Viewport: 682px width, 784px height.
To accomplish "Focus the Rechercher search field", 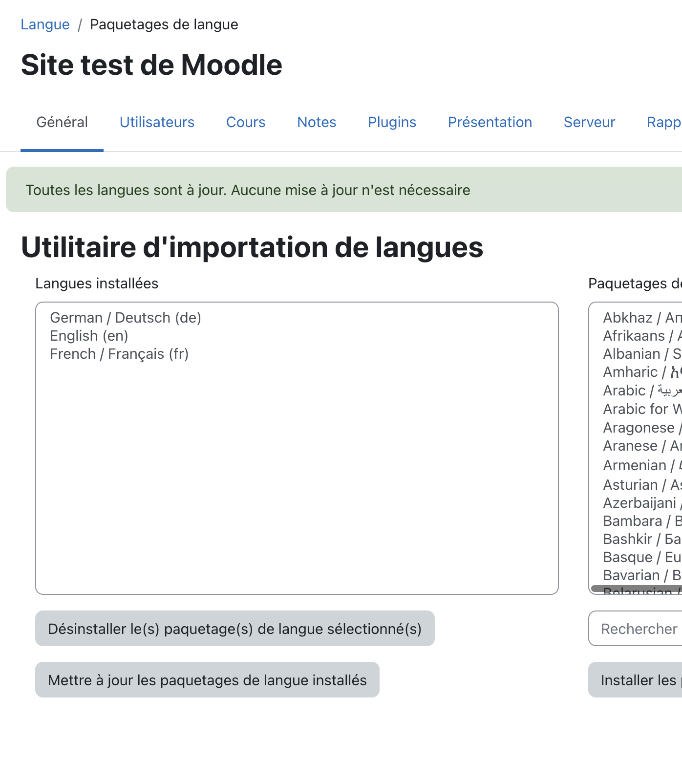I will coord(635,629).
